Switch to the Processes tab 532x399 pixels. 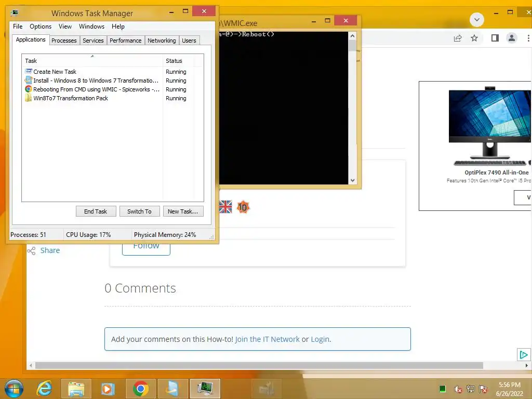64,41
